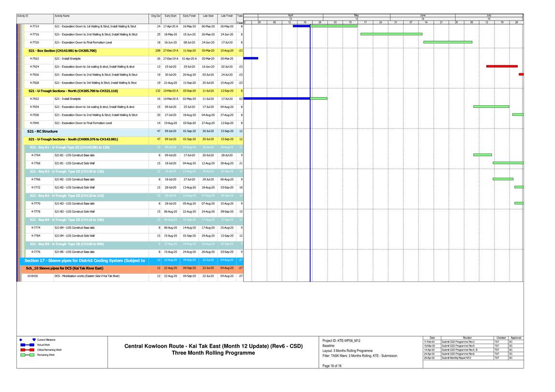The height and width of the screenshot is (392, 555).
Task: Click the Activity Name column header
Action: point(62,16)
